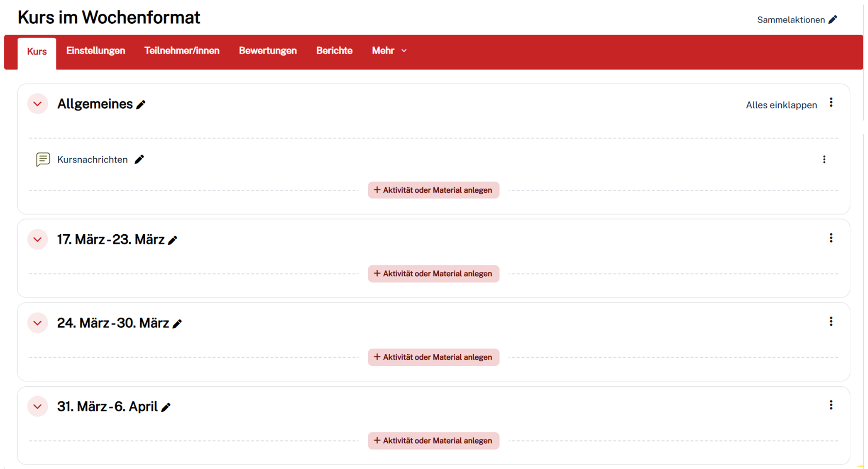Edit title of 24. März-30. März section
Viewport: 868px width, 469px height.
click(x=177, y=324)
